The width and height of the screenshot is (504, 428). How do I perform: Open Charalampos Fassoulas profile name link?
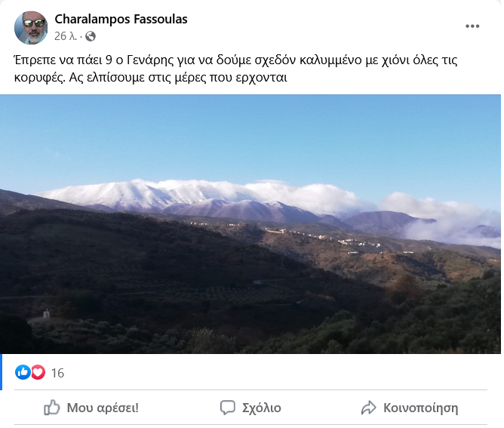(121, 20)
